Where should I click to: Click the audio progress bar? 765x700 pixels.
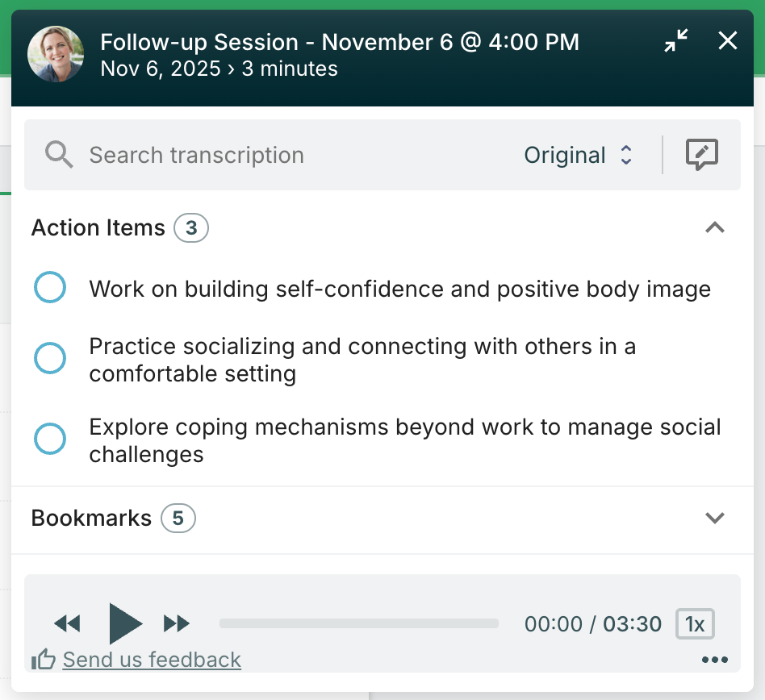[x=359, y=623]
